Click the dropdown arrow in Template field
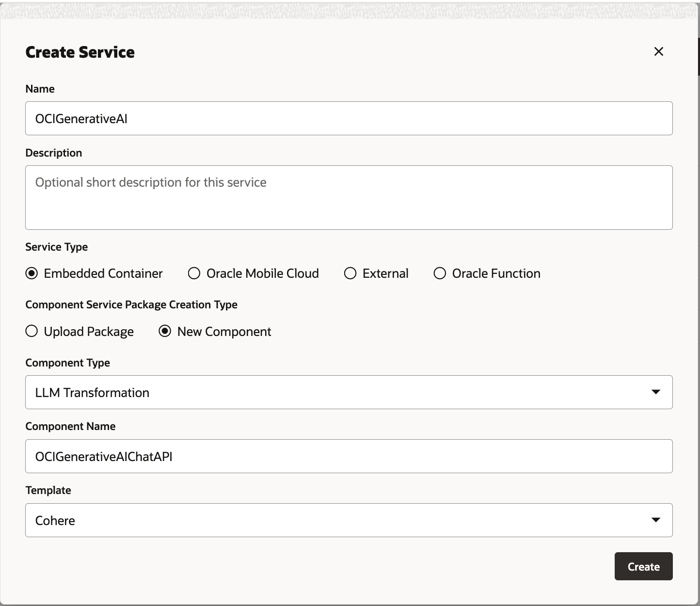Screen dimensions: 700x606 [x=655, y=520]
